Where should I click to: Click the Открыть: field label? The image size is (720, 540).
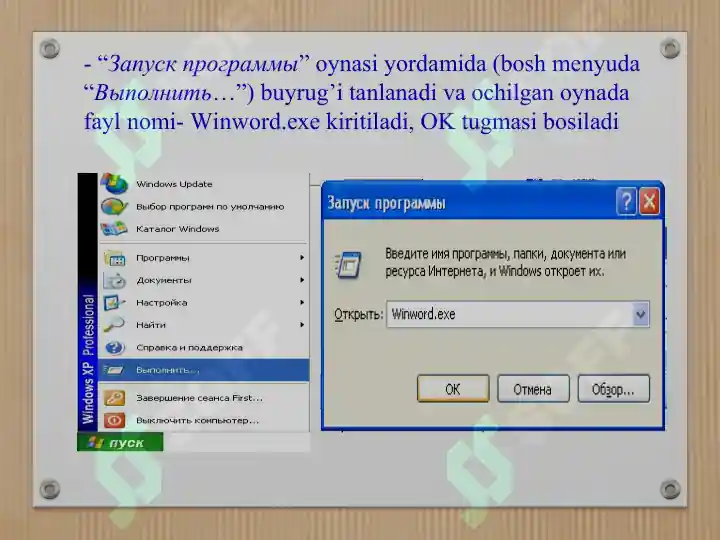[x=358, y=315]
